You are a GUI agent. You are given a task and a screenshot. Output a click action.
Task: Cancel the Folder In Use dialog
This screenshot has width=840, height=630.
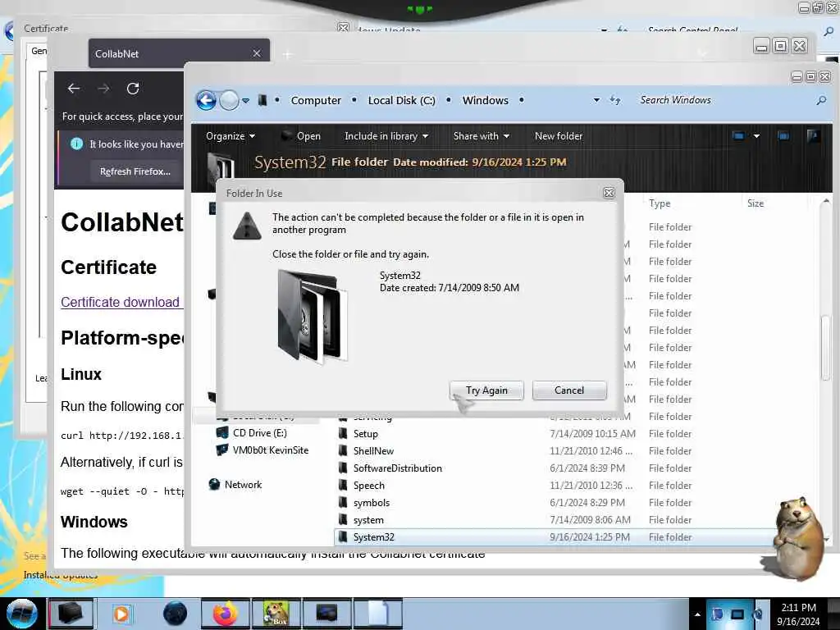click(569, 390)
